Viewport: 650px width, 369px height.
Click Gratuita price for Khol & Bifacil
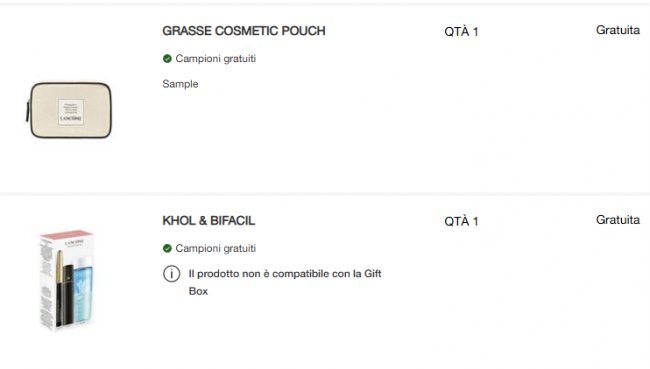pyautogui.click(x=618, y=220)
